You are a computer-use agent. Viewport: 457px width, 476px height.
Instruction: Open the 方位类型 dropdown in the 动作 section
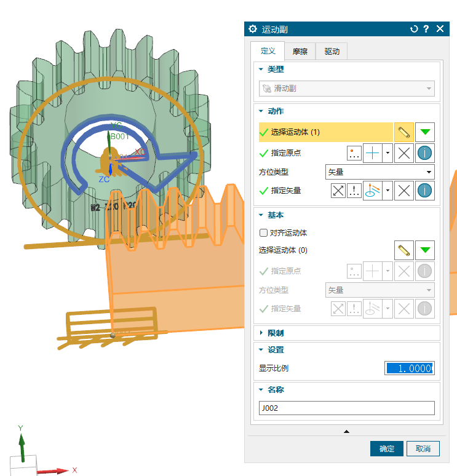click(380, 172)
